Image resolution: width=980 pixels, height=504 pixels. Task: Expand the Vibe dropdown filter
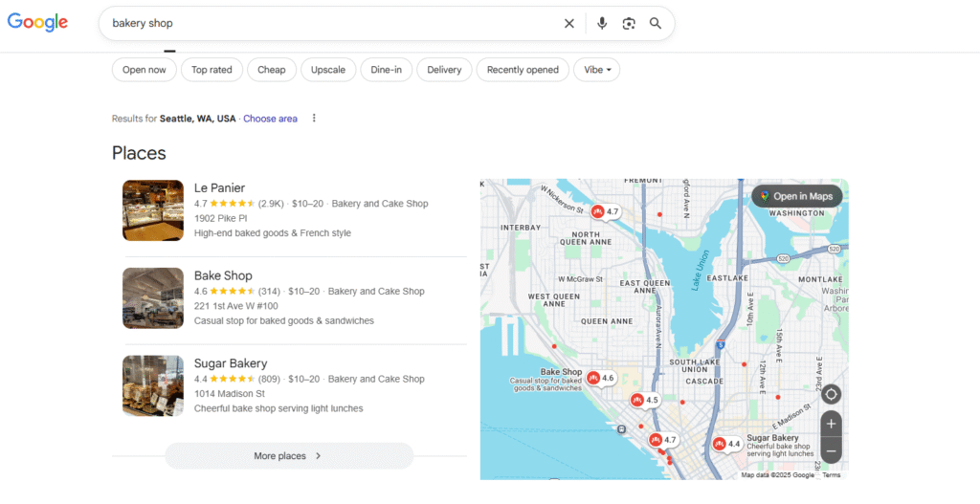[x=597, y=70]
